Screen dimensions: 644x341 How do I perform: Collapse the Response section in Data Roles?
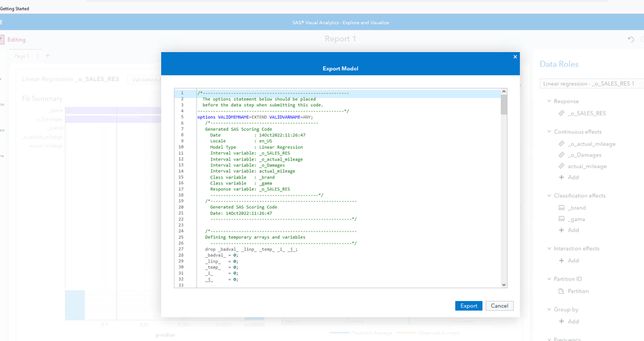(549, 101)
